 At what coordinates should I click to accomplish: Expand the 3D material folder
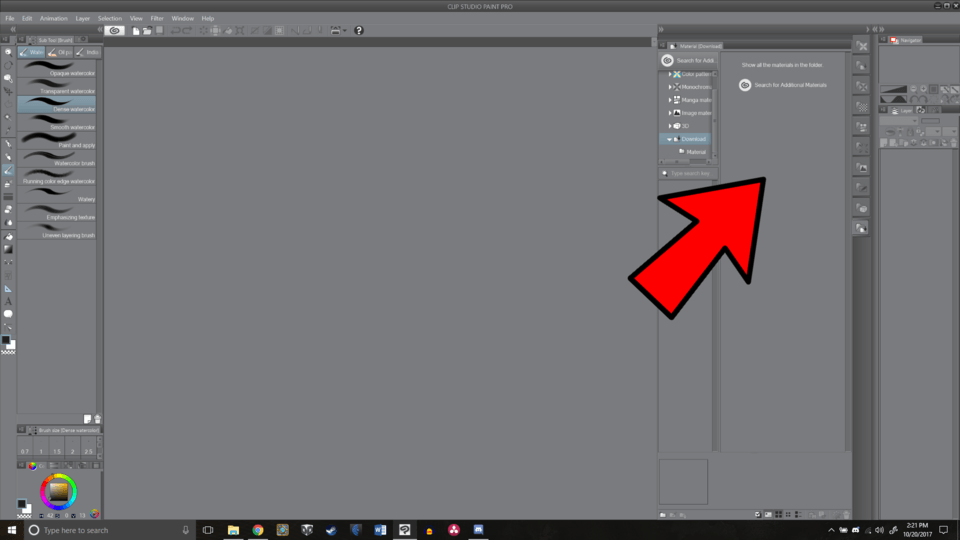click(670, 126)
